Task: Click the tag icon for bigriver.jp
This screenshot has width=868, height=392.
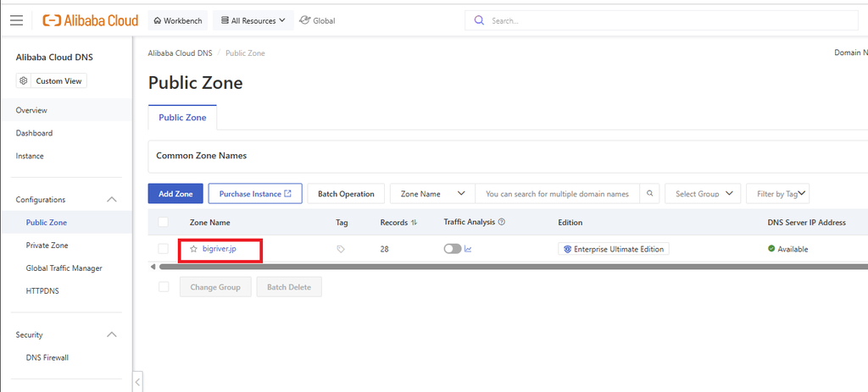Action: [341, 250]
